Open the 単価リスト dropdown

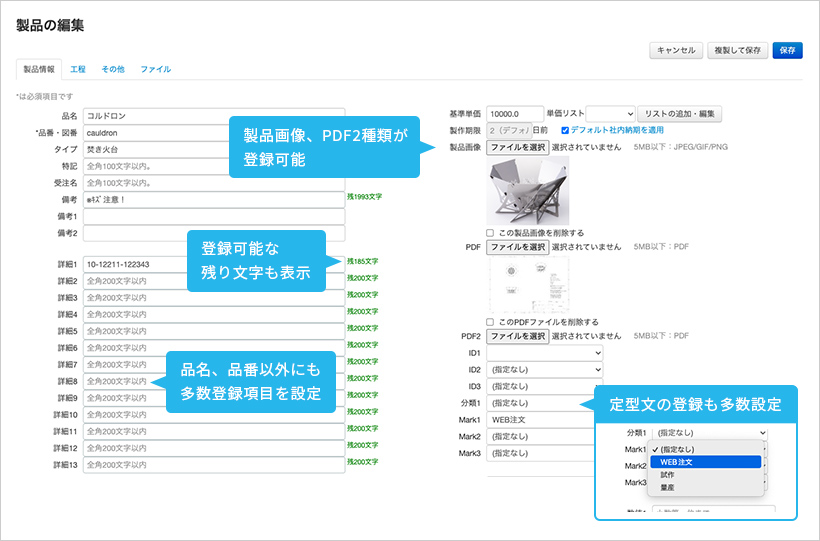tap(610, 114)
